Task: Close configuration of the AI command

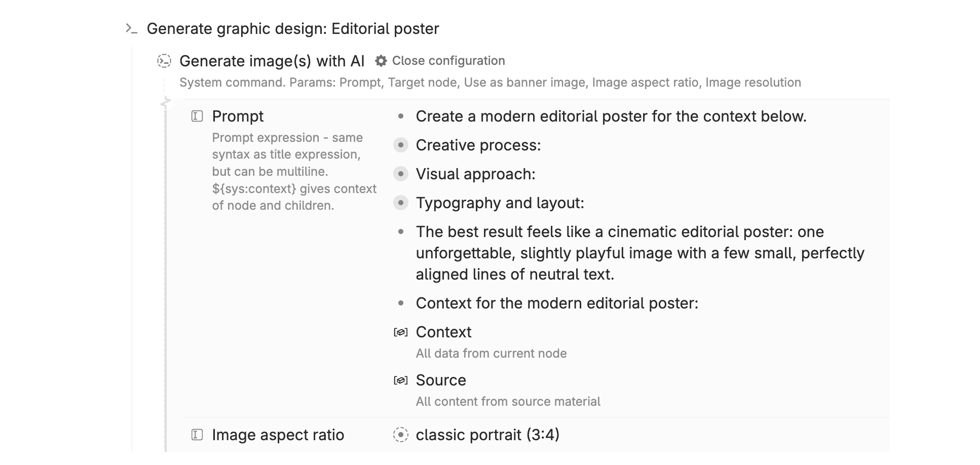Action: pos(448,61)
